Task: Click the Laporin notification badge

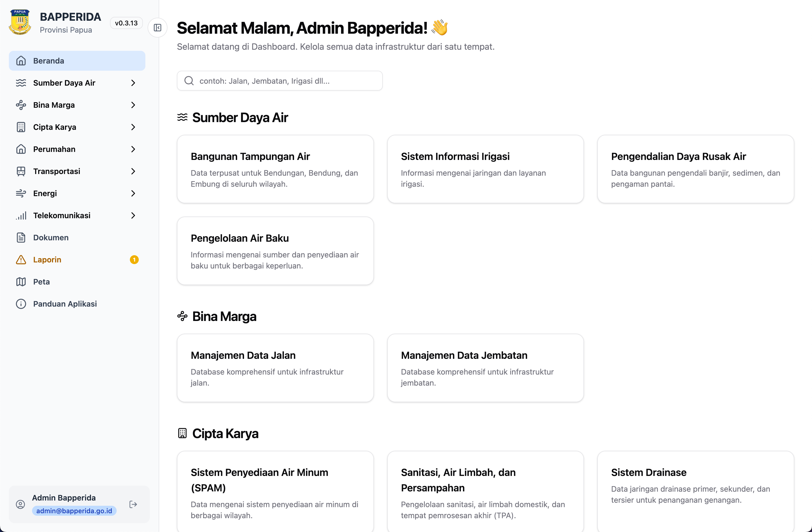Action: pos(134,260)
